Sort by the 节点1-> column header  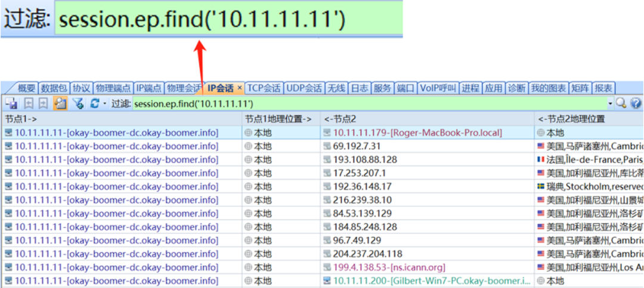122,119
